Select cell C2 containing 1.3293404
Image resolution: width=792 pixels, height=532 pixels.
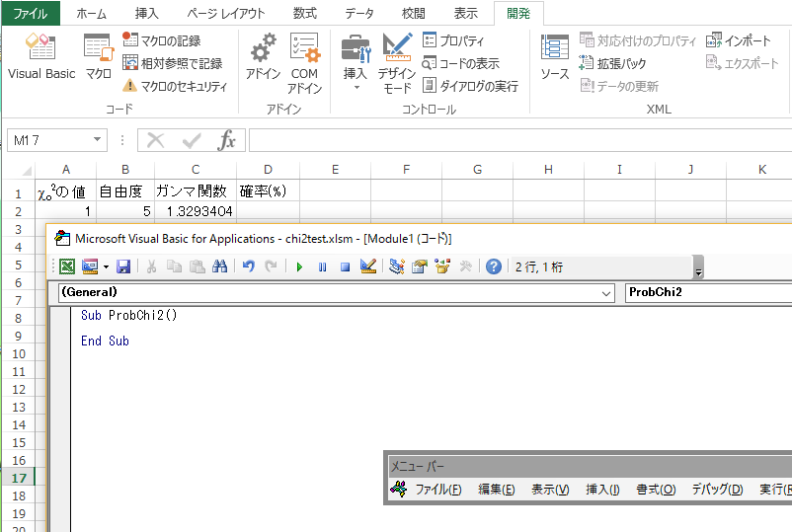tap(196, 211)
